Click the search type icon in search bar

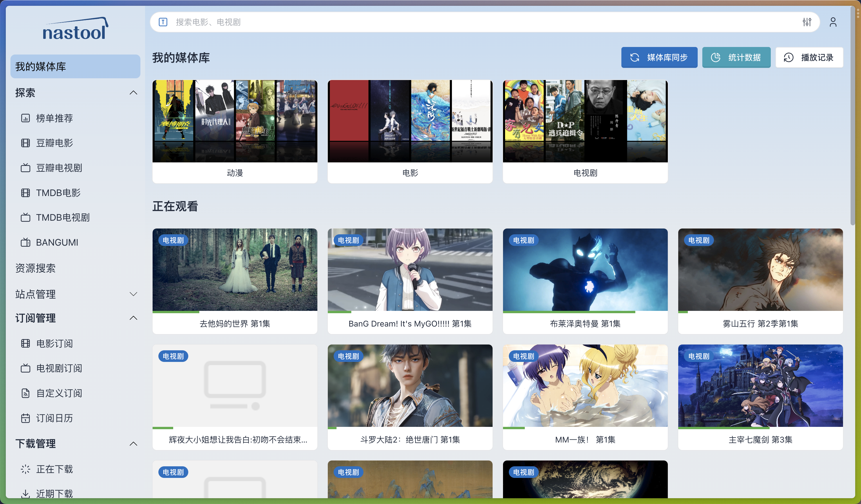[x=163, y=22]
